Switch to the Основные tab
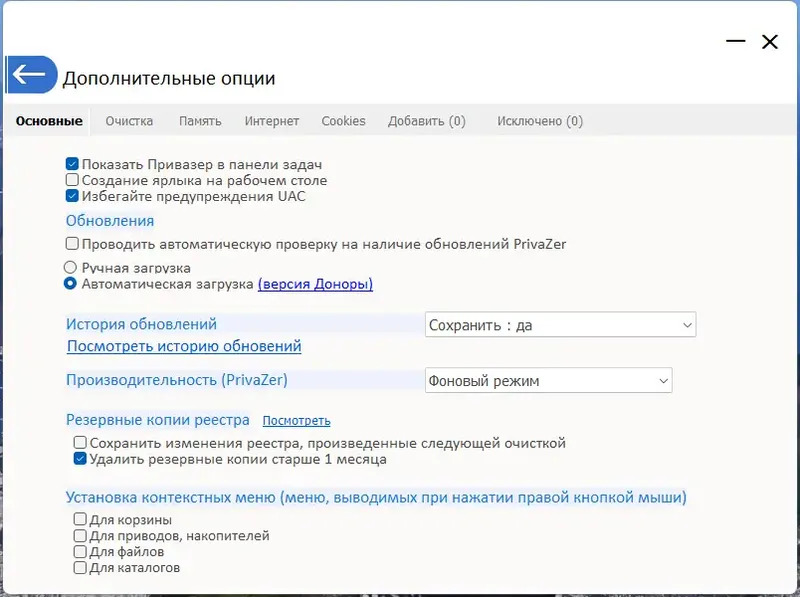This screenshot has height=597, width=800. 49,121
